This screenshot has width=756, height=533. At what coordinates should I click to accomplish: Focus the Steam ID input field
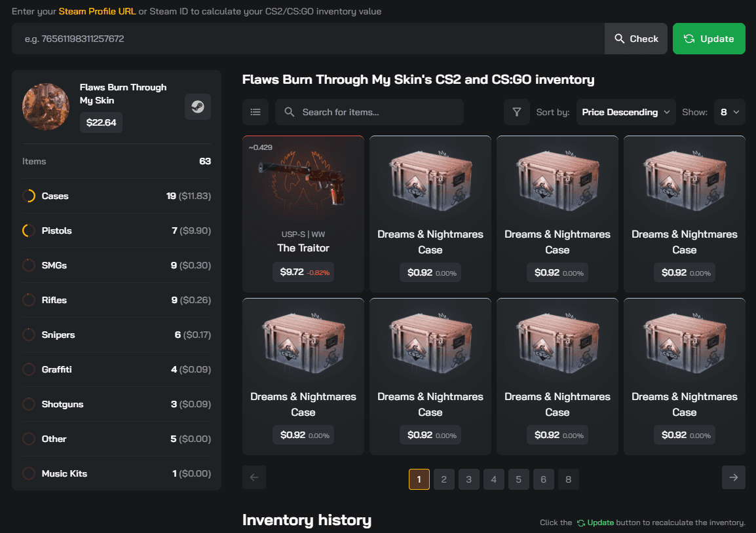308,39
